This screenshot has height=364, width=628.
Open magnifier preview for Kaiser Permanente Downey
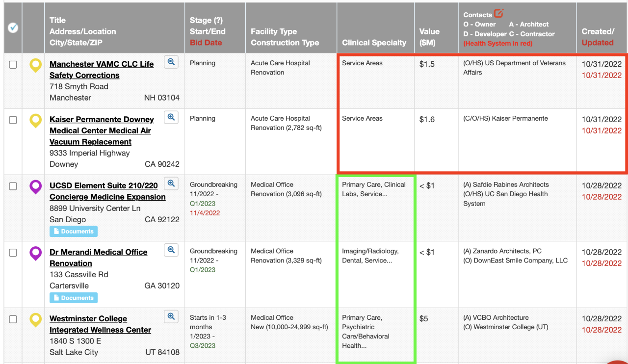(x=171, y=117)
